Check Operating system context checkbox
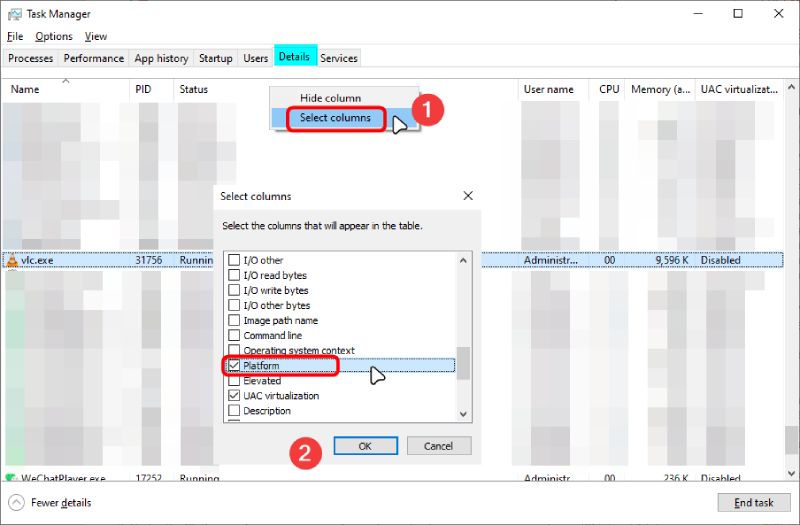The width and height of the screenshot is (800, 525). point(234,349)
